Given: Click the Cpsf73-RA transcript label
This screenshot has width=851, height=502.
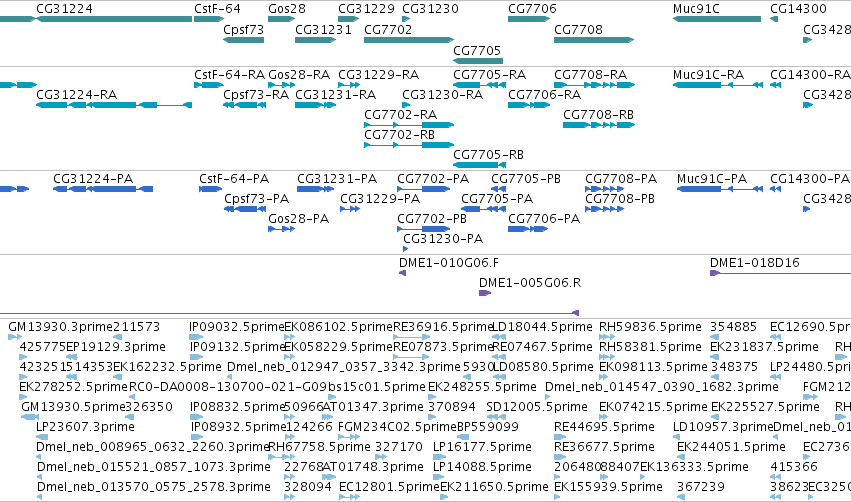Looking at the screenshot, I should coord(256,94).
